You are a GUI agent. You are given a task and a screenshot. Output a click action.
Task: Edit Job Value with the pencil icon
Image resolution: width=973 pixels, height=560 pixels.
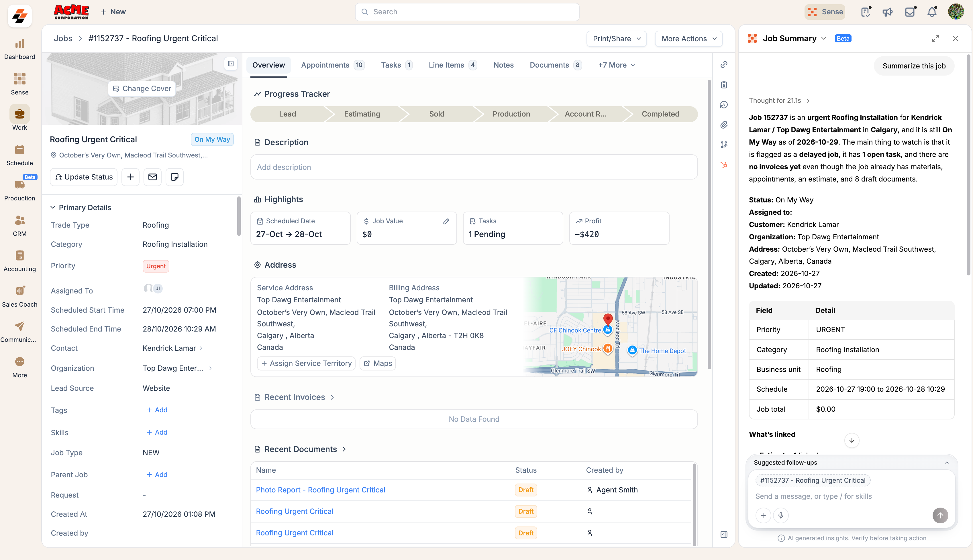pos(446,221)
